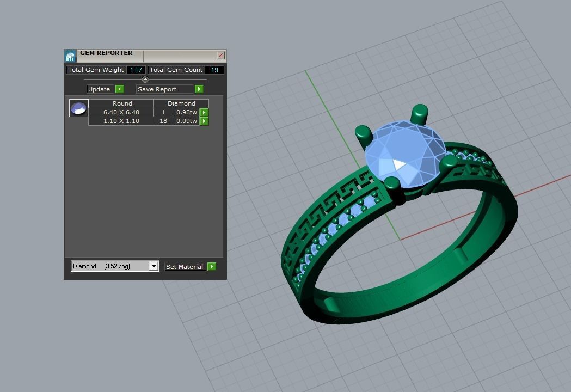The image size is (571, 392).
Task: Click the GEM REPORTER title bar
Action: point(146,55)
